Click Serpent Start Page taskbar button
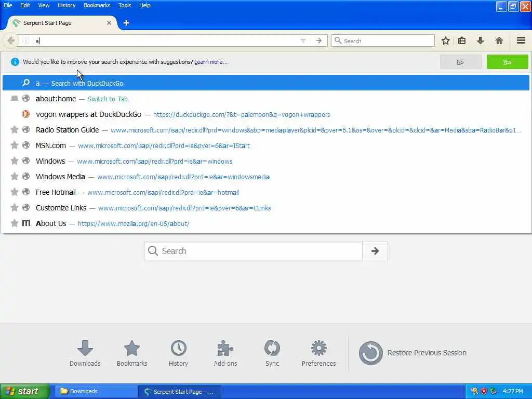Viewport: 532px width, 399px height. coord(179,392)
